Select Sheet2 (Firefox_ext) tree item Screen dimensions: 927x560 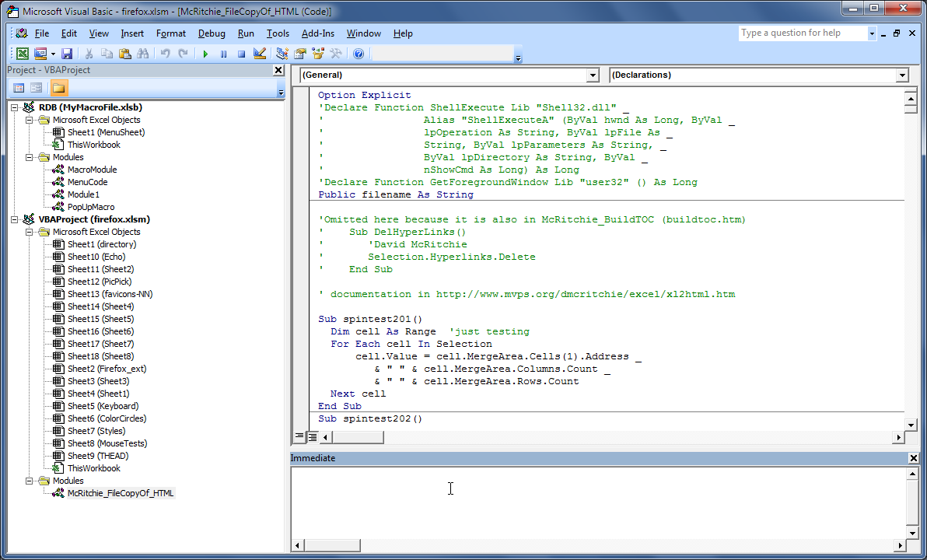(107, 369)
